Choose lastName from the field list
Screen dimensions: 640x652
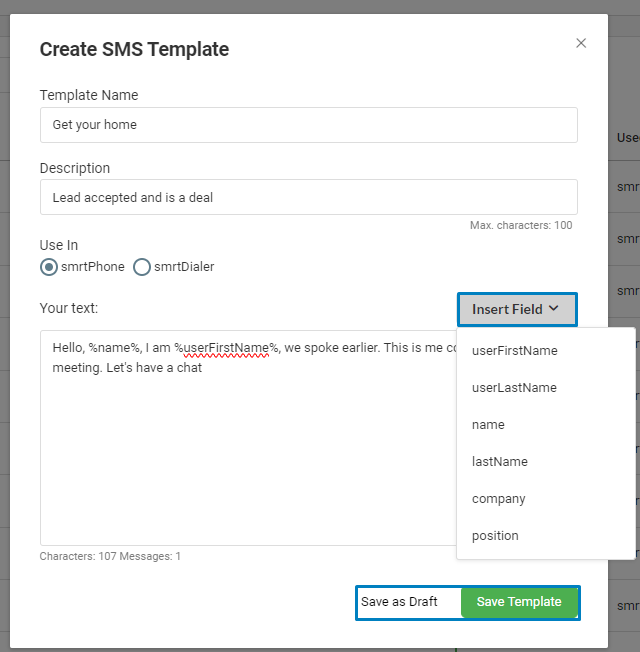(499, 461)
